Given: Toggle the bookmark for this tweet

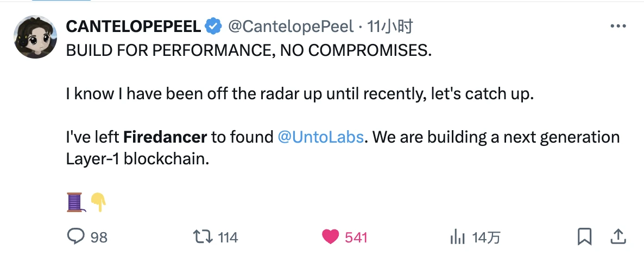Looking at the screenshot, I should [584, 236].
